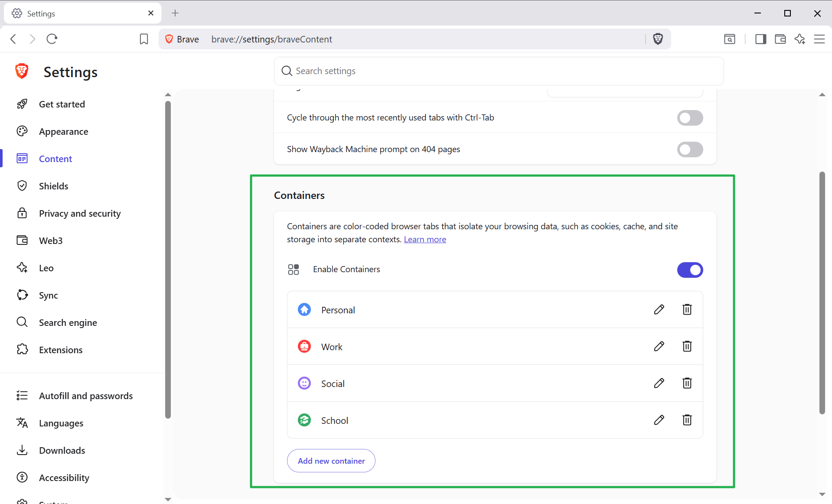Go back to previous page
The image size is (832, 504).
point(13,39)
